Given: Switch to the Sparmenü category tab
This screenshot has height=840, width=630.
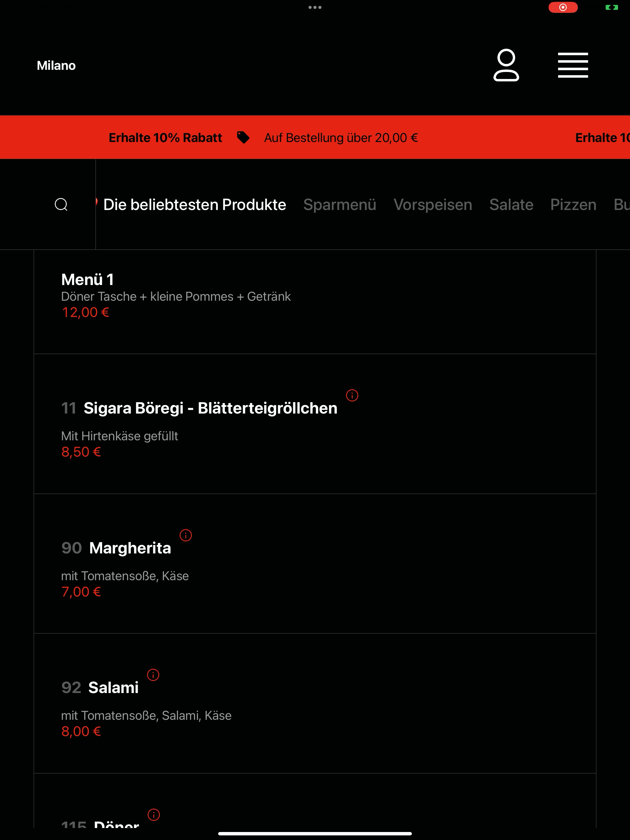Looking at the screenshot, I should (x=340, y=205).
